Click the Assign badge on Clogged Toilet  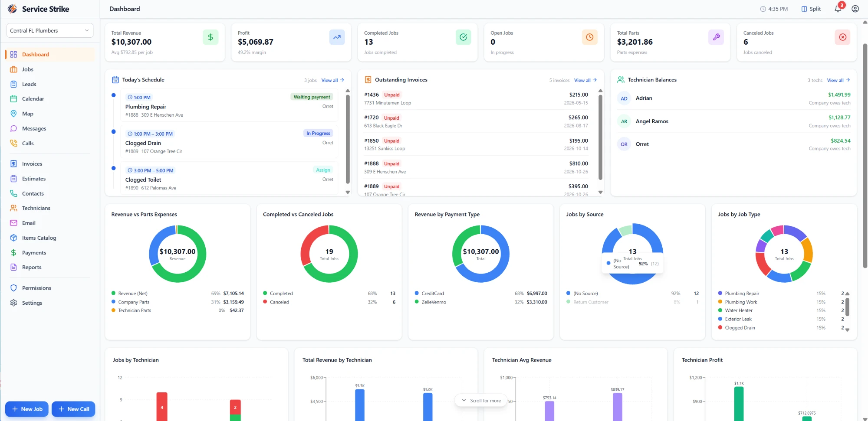323,170
